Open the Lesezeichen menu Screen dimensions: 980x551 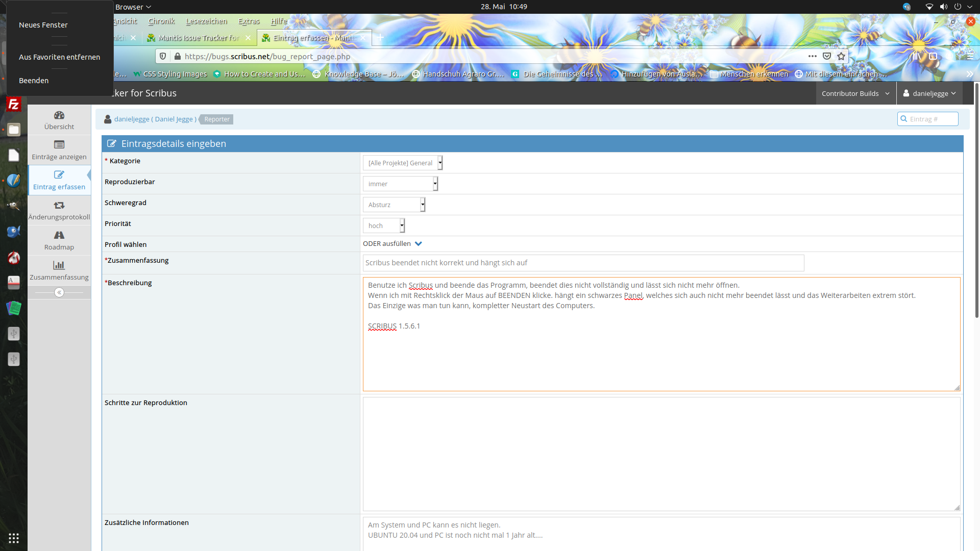[x=206, y=21]
